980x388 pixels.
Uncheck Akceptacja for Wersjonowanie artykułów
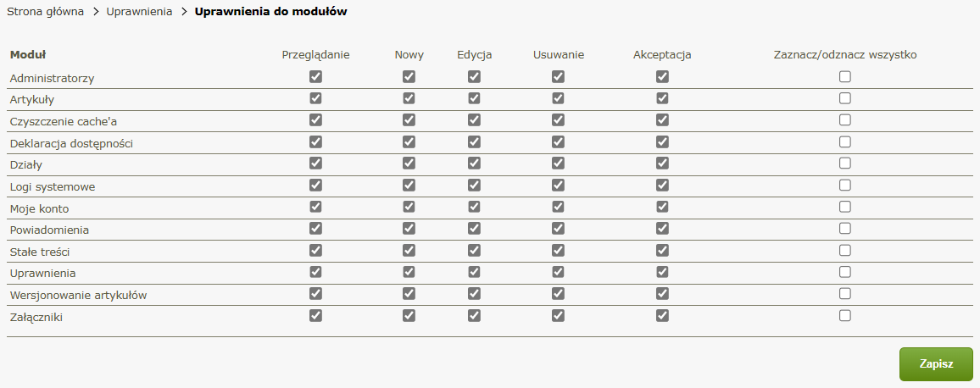click(x=662, y=294)
